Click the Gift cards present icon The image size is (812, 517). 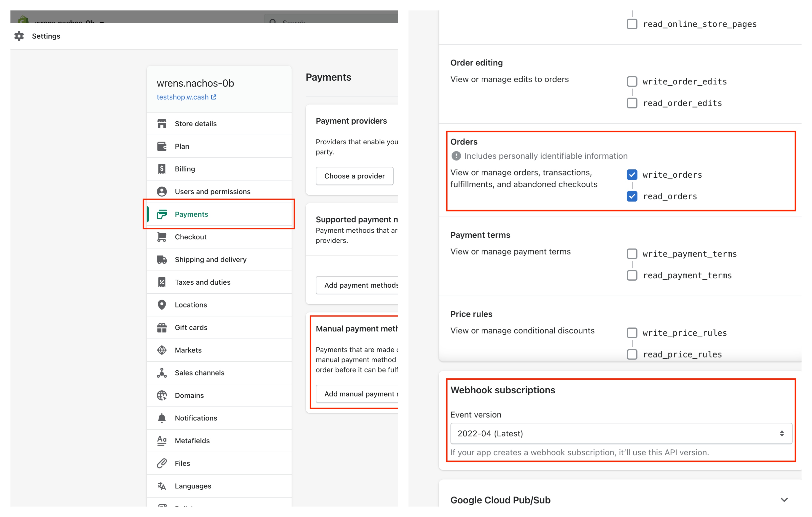click(162, 327)
